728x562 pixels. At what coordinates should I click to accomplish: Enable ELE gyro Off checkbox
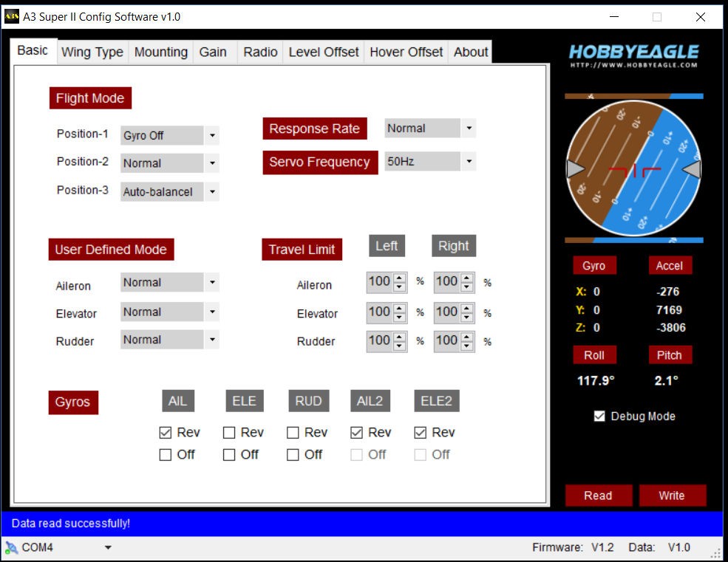pyautogui.click(x=229, y=455)
